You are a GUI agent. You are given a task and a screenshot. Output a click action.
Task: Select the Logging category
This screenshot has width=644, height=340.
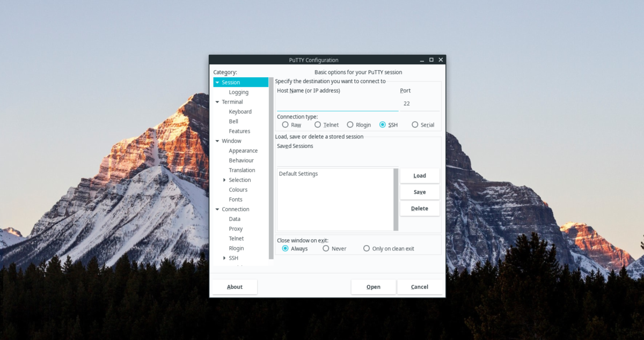(x=240, y=92)
